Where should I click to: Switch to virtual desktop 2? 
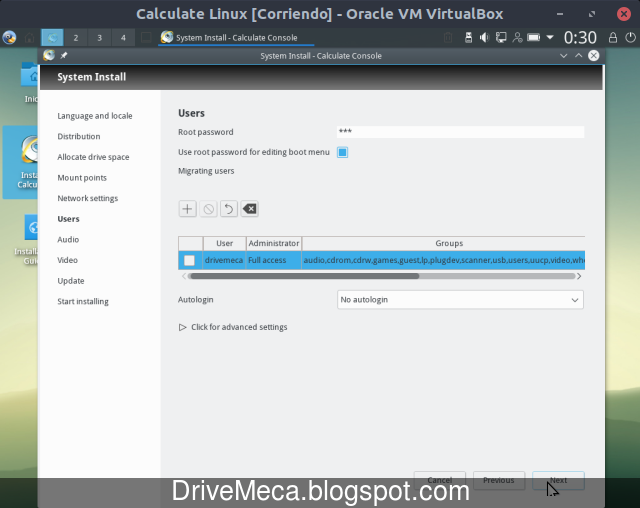coord(76,38)
